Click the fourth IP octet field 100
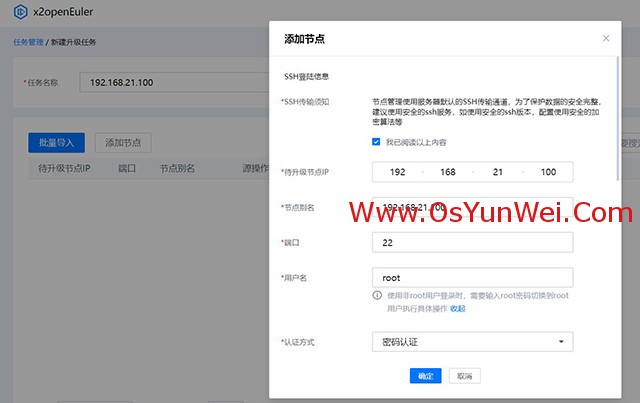Screen dimensions: 640x403 click(548, 172)
